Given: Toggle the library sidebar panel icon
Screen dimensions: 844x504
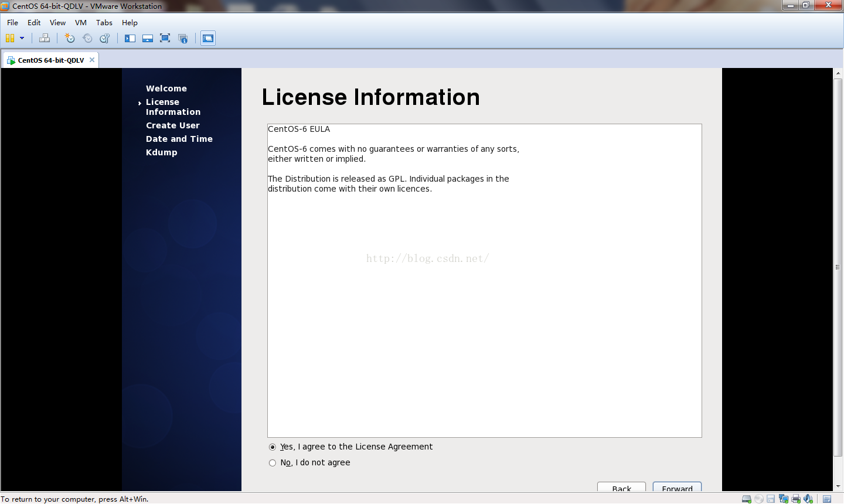Looking at the screenshot, I should [130, 38].
